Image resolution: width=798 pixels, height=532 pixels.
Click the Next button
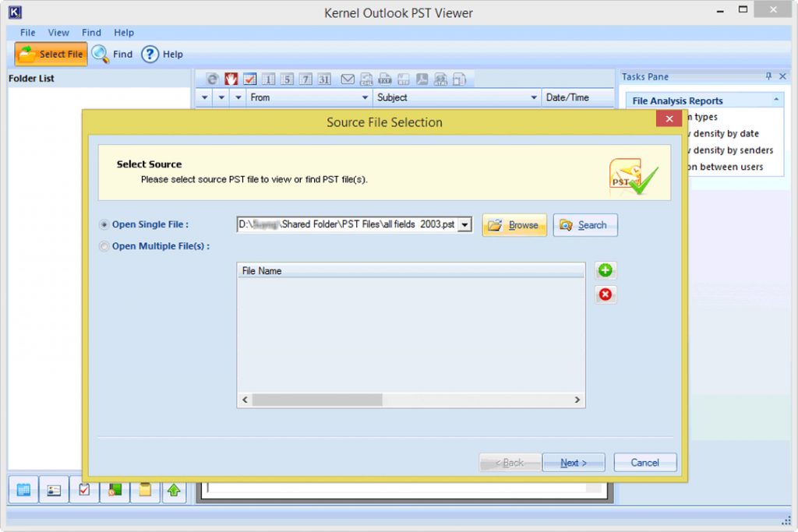point(574,463)
